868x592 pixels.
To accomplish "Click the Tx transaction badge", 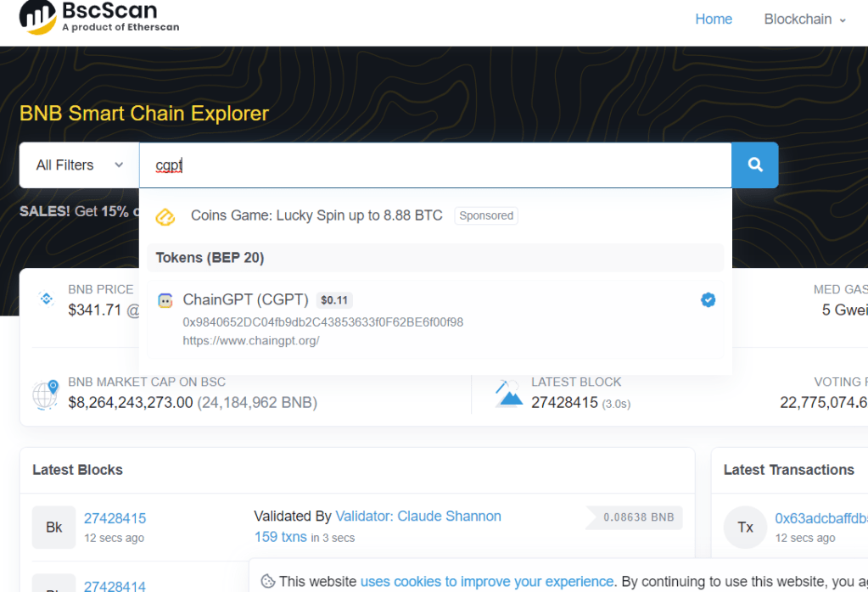I will (x=745, y=527).
